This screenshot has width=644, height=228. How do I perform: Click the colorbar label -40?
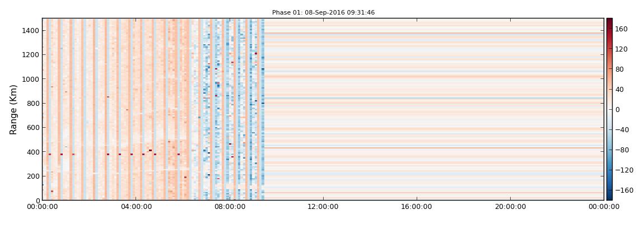[622, 130]
